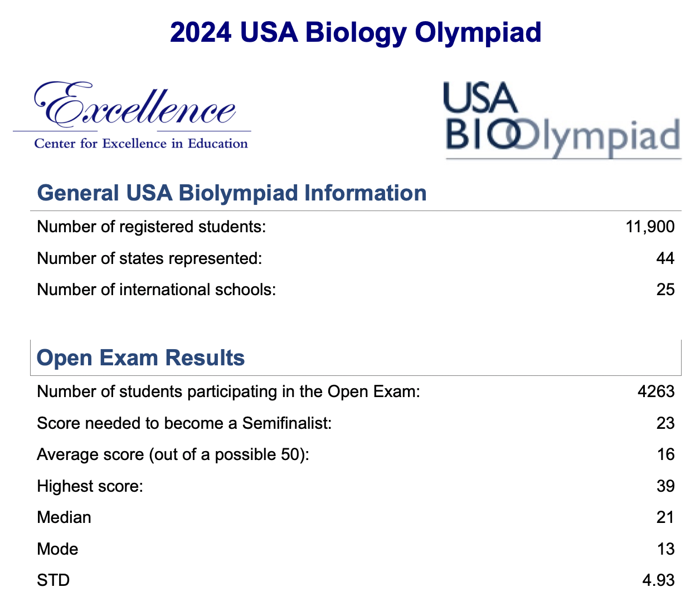Click the STD value 4.93
This screenshot has width=700, height=597.
tap(659, 580)
